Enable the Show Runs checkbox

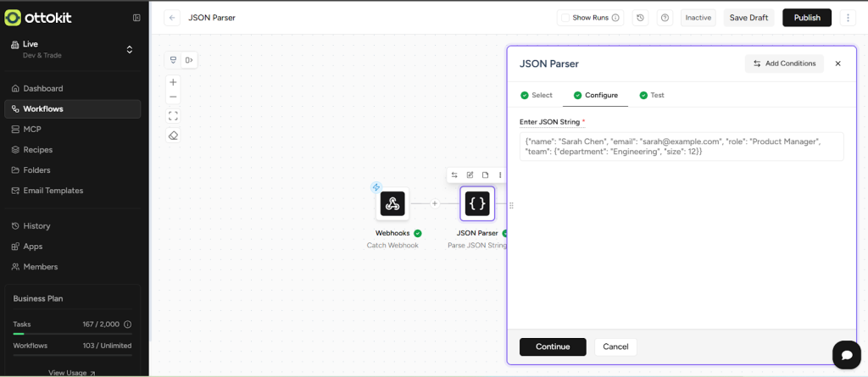565,18
